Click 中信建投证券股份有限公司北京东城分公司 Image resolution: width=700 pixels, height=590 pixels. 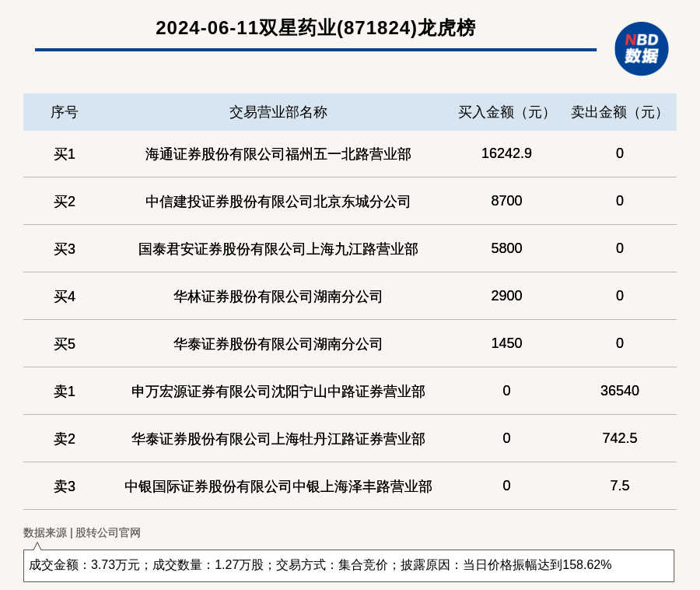pyautogui.click(x=278, y=202)
